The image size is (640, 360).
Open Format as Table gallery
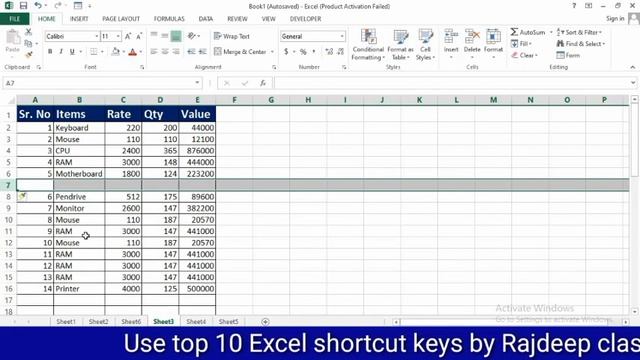[x=400, y=45]
